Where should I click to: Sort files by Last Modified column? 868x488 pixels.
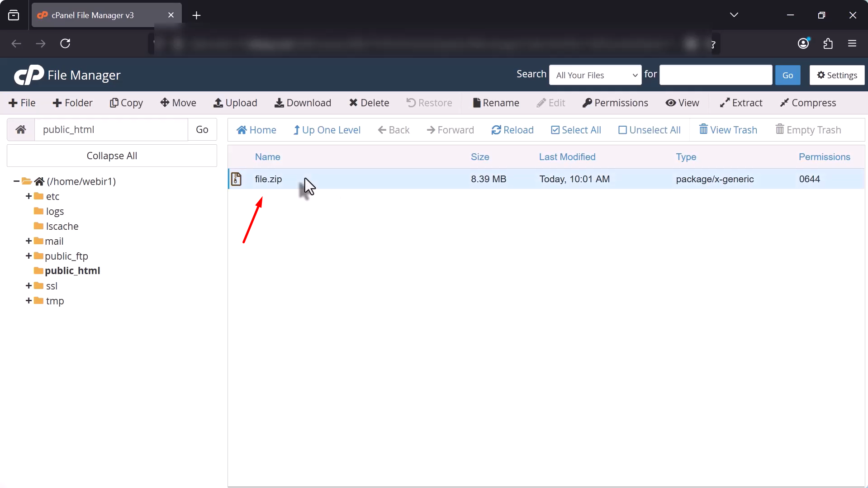click(x=567, y=157)
